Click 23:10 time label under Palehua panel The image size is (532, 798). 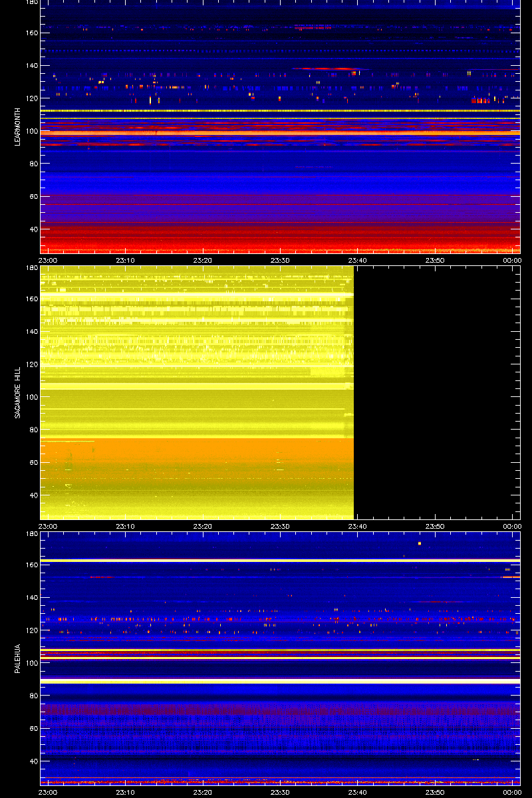pyautogui.click(x=126, y=793)
